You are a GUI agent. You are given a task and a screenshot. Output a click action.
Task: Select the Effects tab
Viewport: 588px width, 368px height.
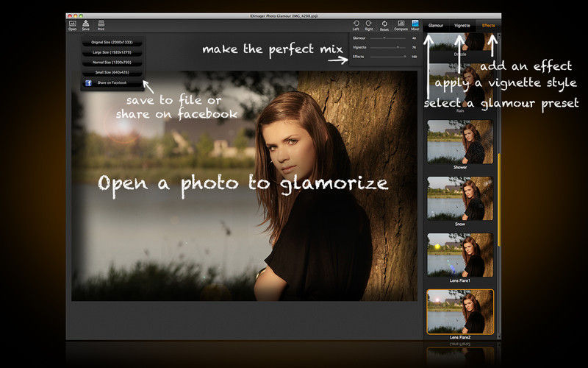[x=488, y=26]
